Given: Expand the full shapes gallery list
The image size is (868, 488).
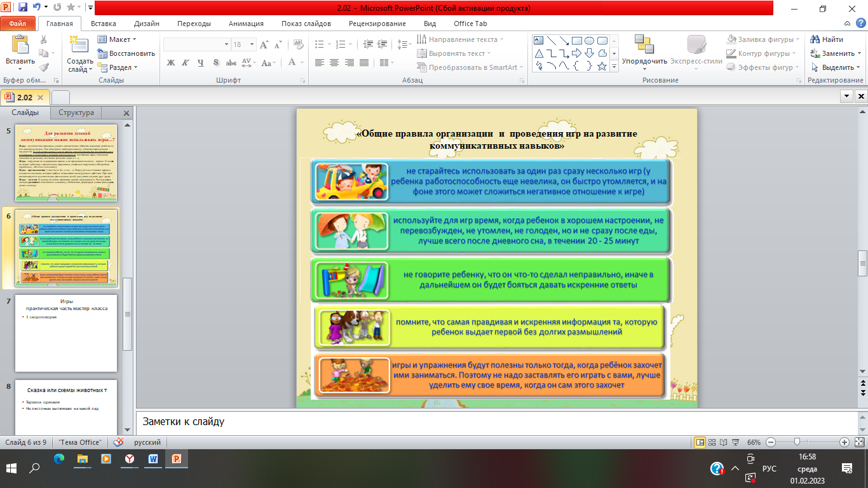Looking at the screenshot, I should pos(614,66).
